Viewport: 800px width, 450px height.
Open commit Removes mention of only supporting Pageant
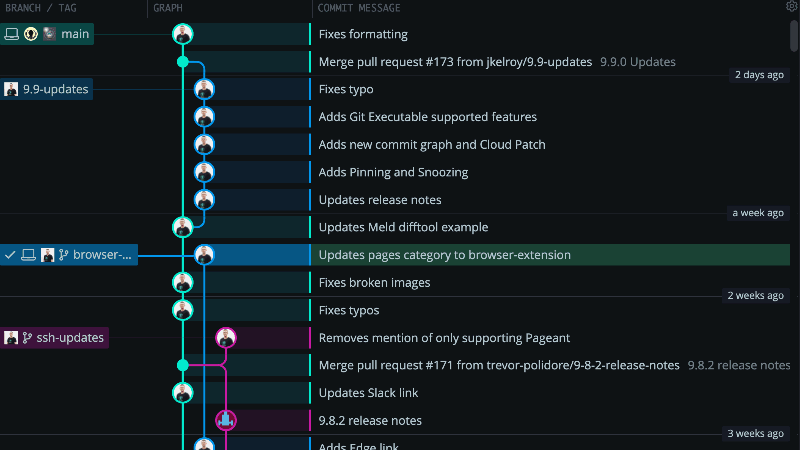click(444, 338)
